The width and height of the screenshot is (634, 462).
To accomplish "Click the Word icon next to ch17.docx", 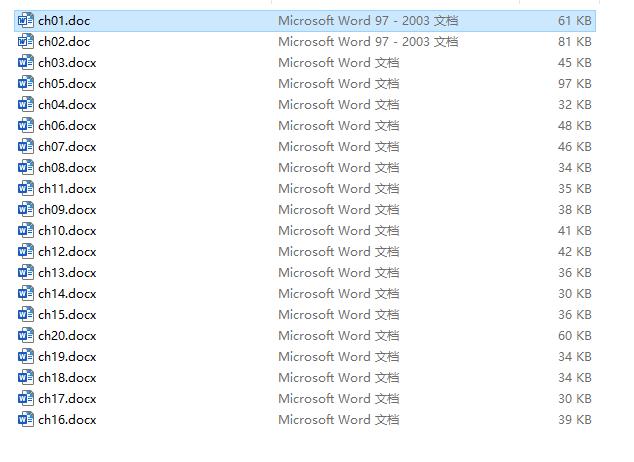I will (x=25, y=399).
